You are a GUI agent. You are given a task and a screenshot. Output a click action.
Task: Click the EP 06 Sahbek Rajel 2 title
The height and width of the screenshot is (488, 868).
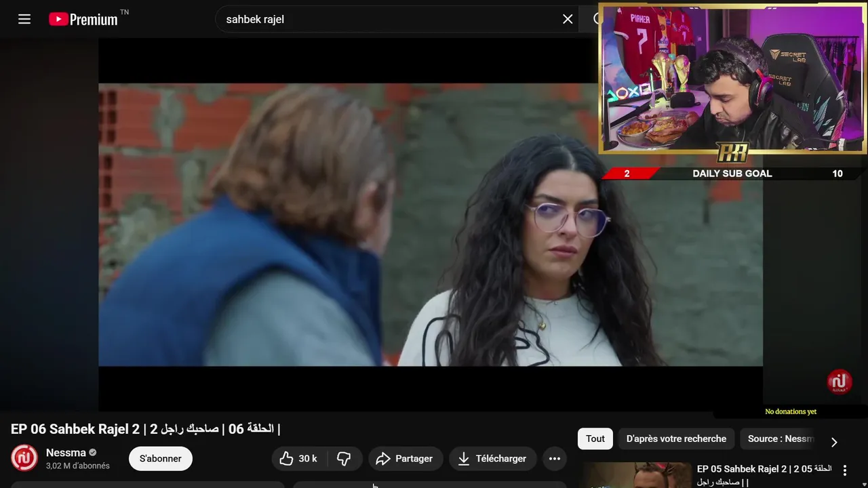tap(145, 429)
